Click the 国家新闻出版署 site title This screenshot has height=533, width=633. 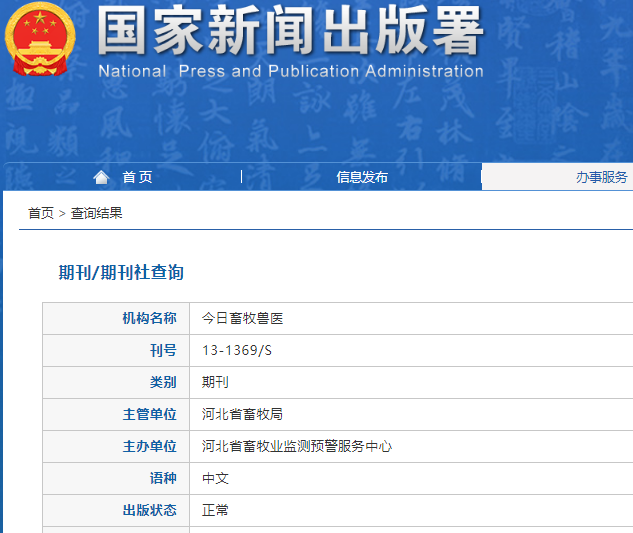290,32
